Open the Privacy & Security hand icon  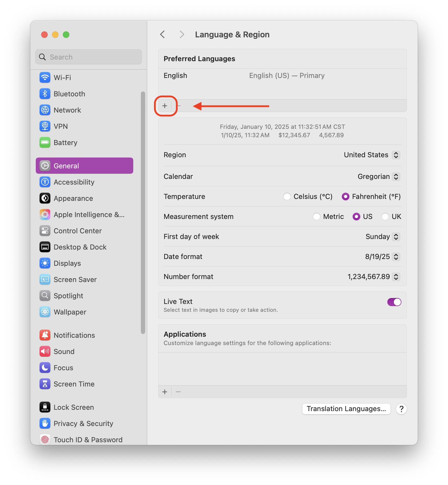click(x=45, y=424)
